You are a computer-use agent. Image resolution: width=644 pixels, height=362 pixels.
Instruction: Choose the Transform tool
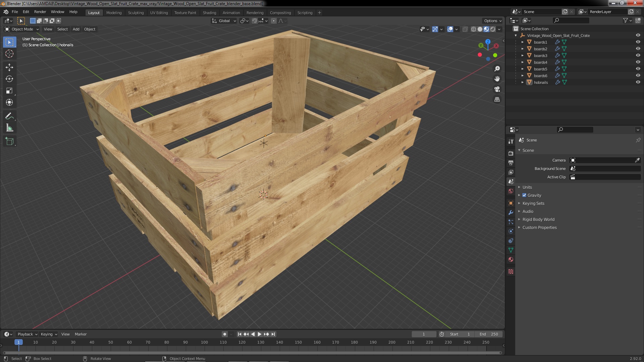pyautogui.click(x=9, y=103)
